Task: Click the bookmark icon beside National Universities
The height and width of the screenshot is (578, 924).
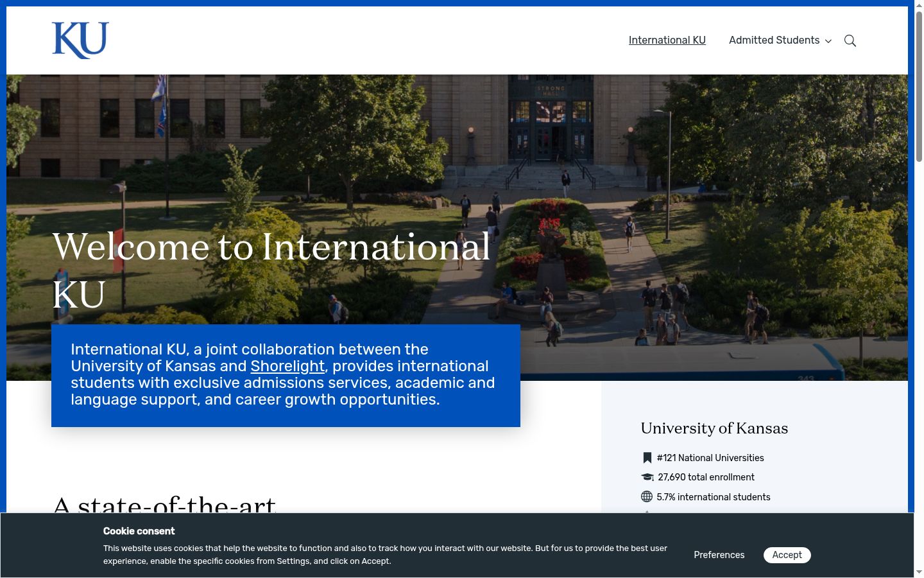Action: pos(647,458)
